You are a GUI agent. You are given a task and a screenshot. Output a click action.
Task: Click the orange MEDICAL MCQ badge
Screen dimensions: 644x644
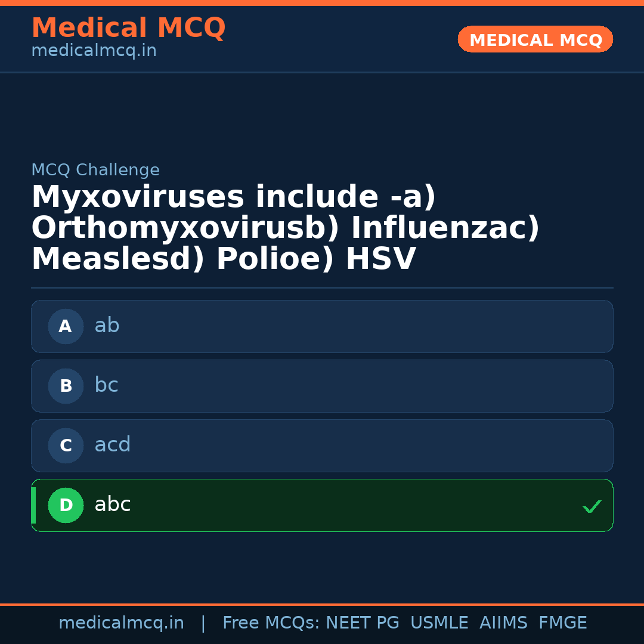click(x=535, y=39)
